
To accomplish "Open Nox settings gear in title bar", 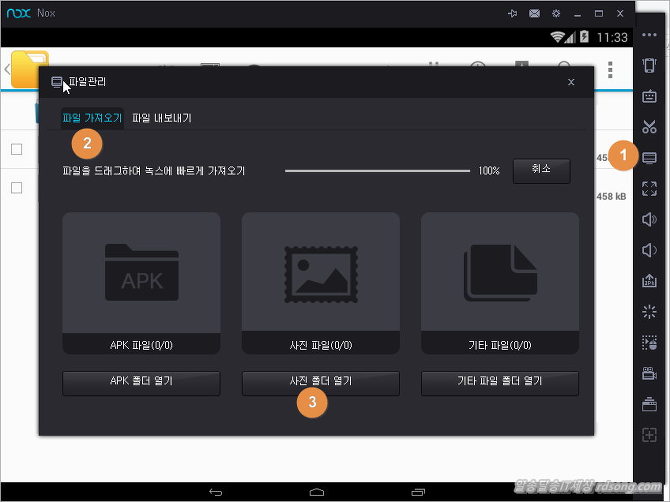I will pos(556,14).
